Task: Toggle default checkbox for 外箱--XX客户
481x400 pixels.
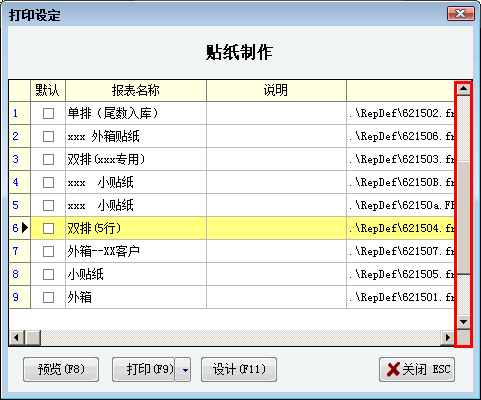Action: [x=48, y=251]
